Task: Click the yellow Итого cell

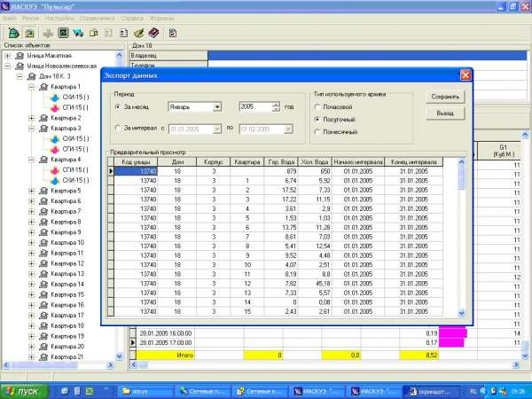Action: (x=165, y=356)
